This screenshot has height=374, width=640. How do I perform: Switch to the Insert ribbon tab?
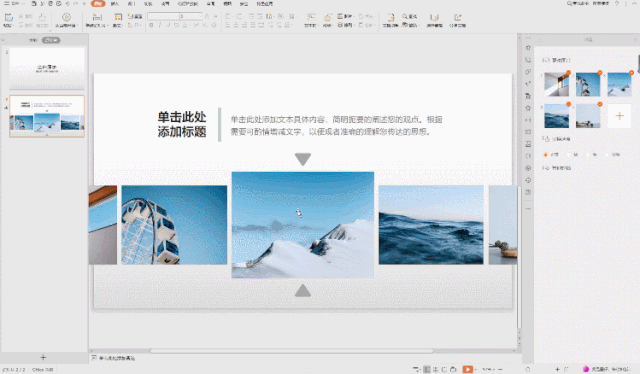tap(115, 4)
